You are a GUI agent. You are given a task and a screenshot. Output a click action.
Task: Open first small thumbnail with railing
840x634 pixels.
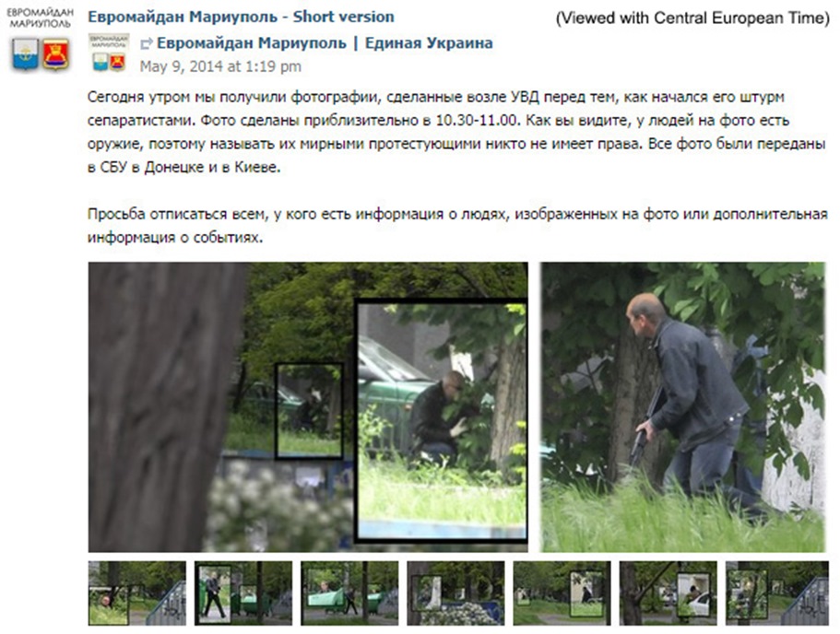click(x=137, y=593)
